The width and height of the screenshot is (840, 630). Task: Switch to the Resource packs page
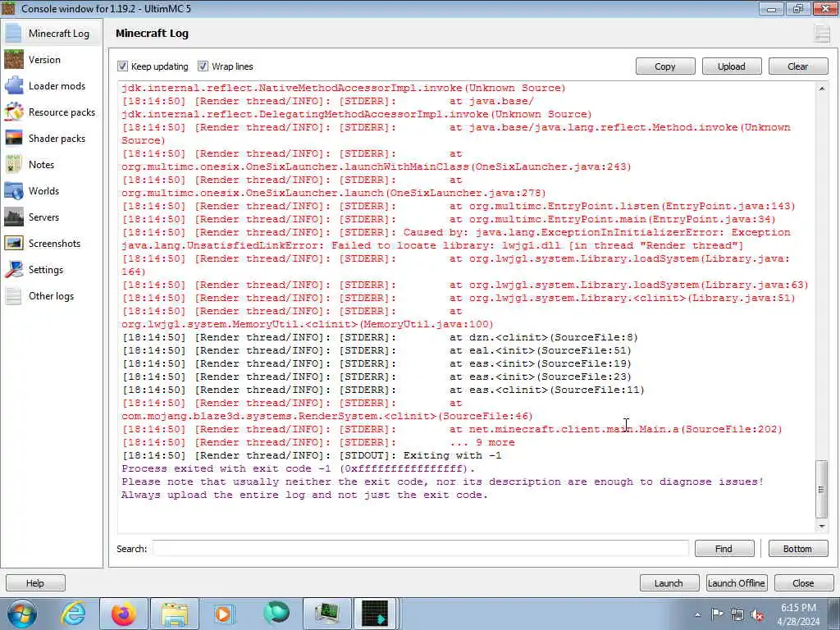(x=62, y=112)
